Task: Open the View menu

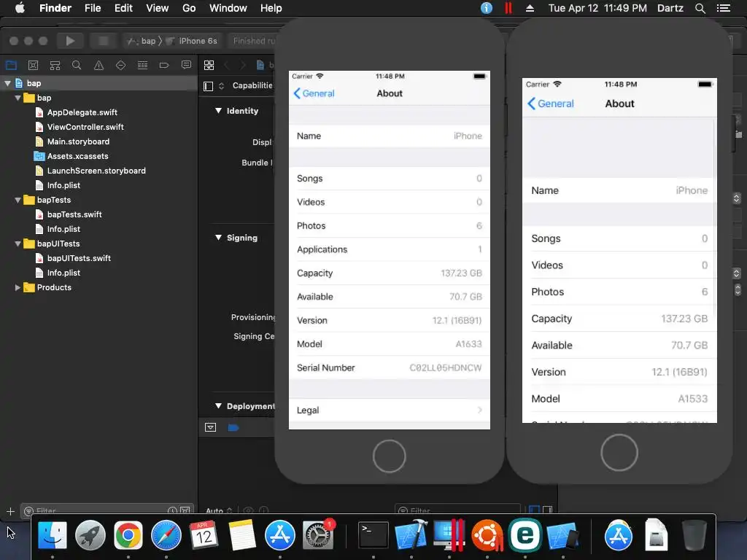Action: (x=158, y=8)
